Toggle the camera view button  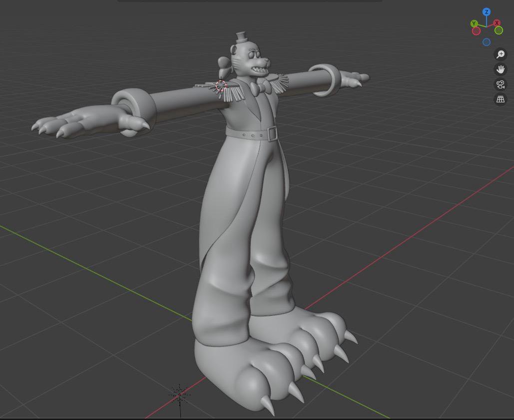(x=500, y=84)
